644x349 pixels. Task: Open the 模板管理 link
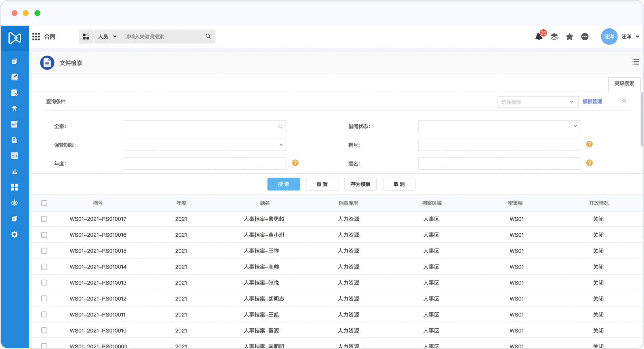(592, 101)
